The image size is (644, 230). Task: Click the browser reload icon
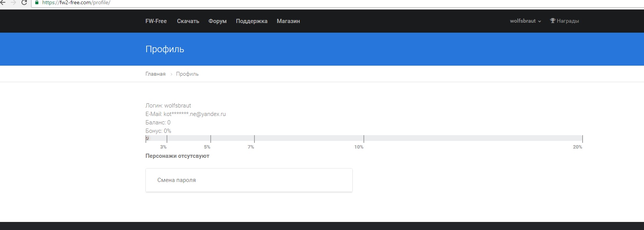[24, 3]
